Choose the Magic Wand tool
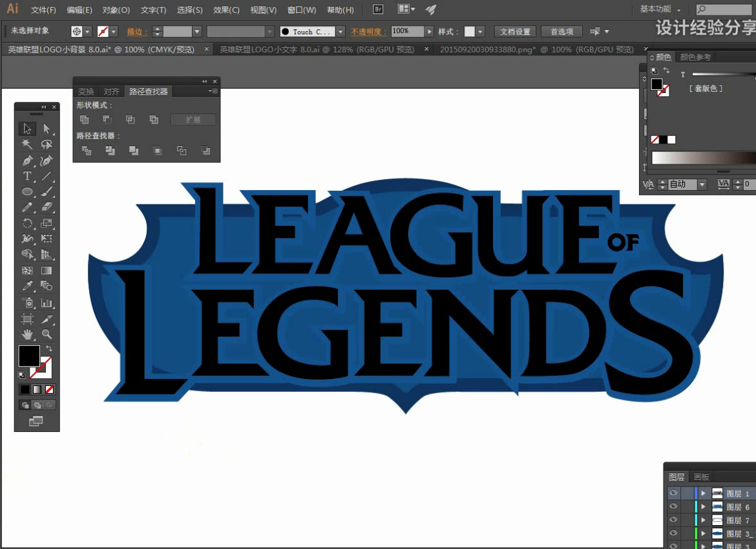This screenshot has height=549, width=756. 27,144
